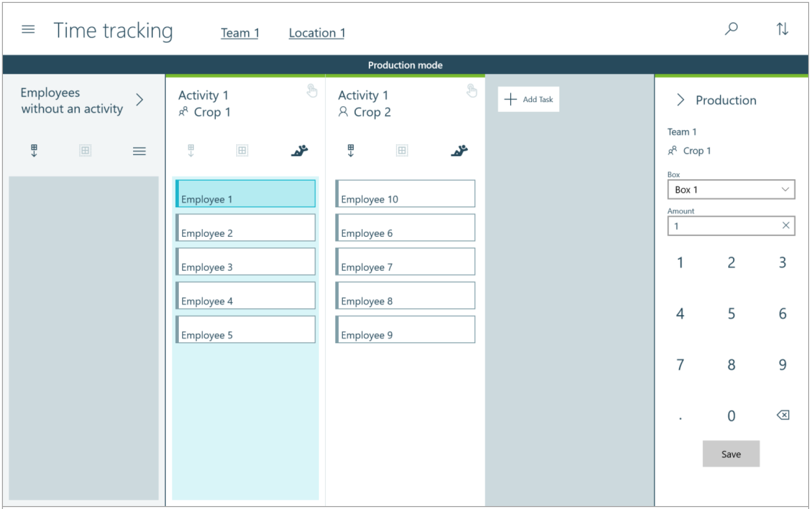Click the Production mode banner

405,65
